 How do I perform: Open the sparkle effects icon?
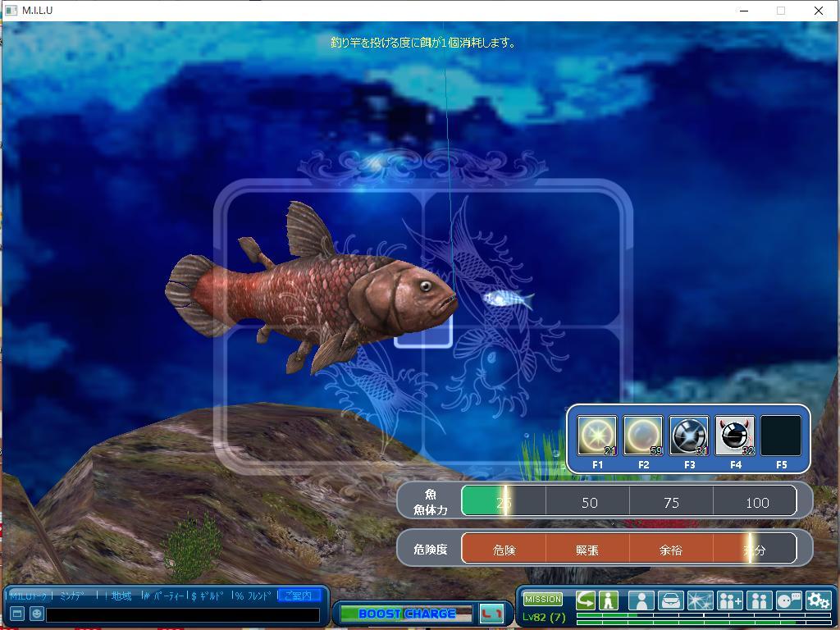click(x=700, y=600)
